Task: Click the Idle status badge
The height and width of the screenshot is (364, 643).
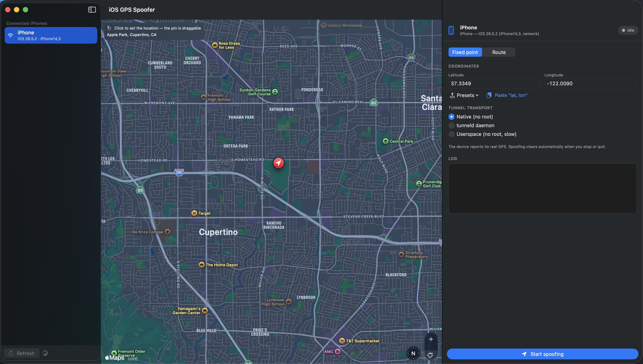Action: click(x=628, y=30)
